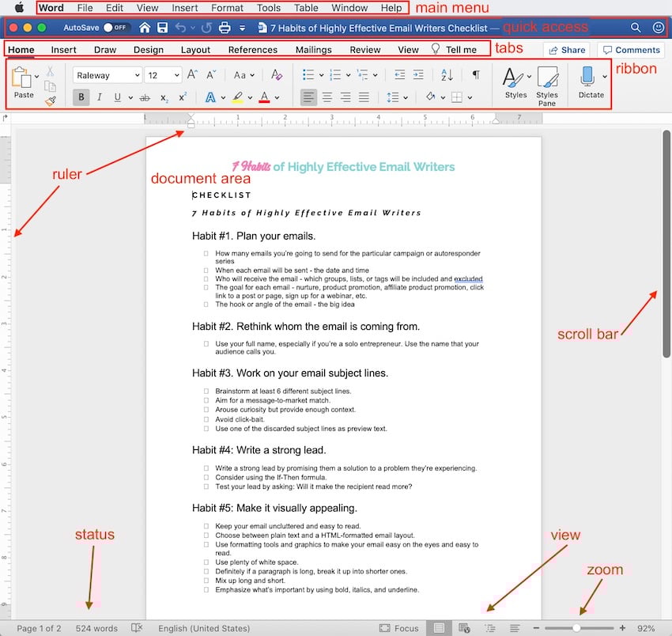Click the Sort A-Z icon
The width and height of the screenshot is (672, 636).
pyautogui.click(x=446, y=75)
